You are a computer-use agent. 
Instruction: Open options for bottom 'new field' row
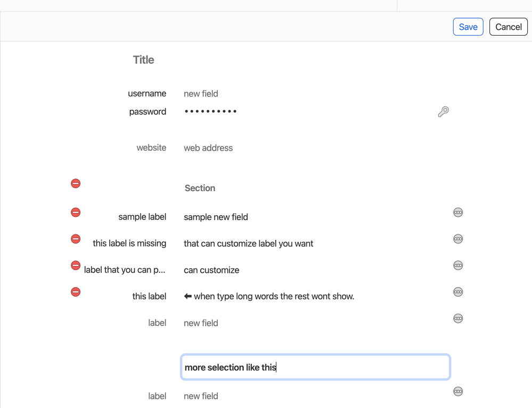click(x=458, y=391)
